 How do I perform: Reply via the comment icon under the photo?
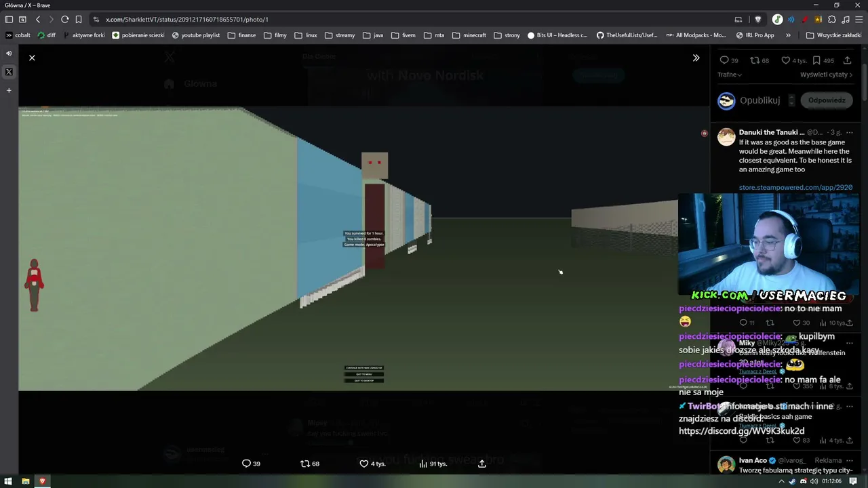251,464
